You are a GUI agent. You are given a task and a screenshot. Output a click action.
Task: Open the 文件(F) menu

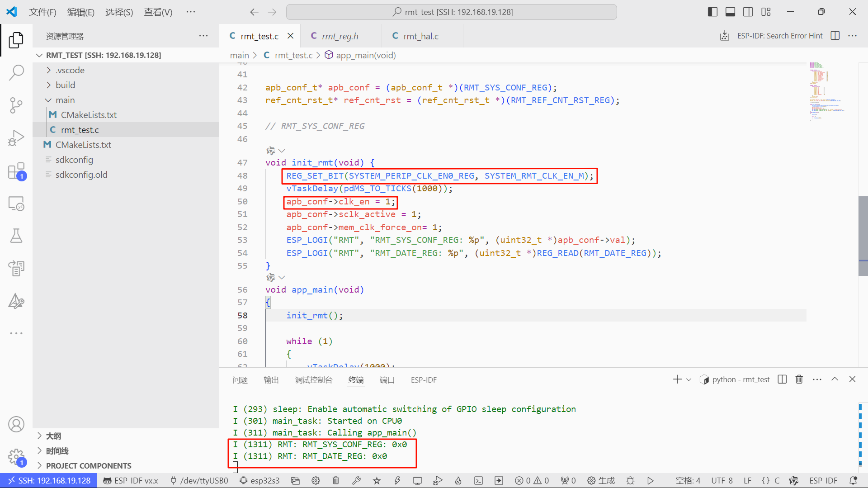(x=42, y=12)
